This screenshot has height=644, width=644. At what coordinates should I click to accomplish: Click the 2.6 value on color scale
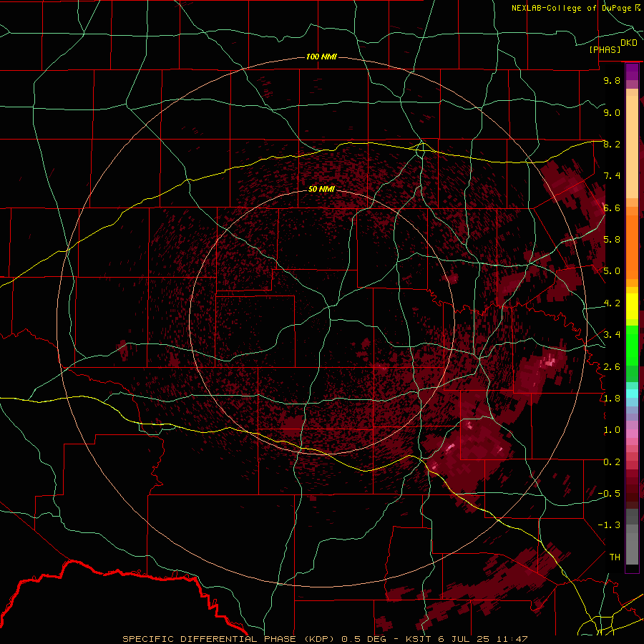(612, 367)
